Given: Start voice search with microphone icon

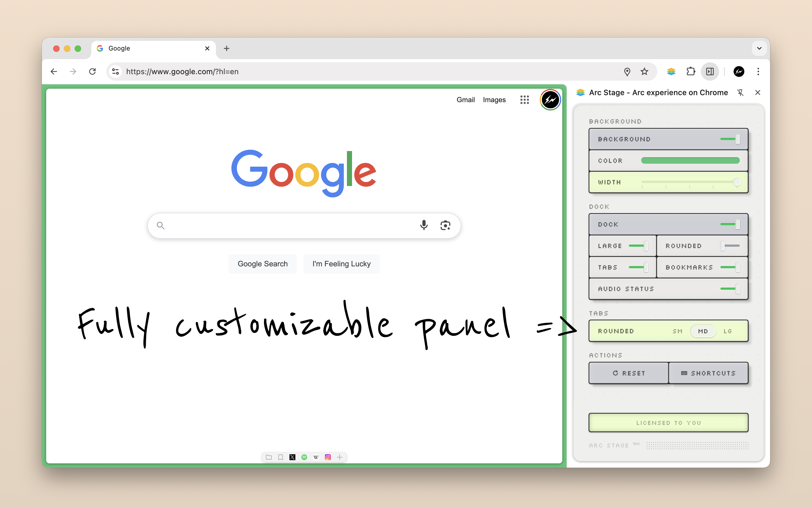Looking at the screenshot, I should coord(424,225).
